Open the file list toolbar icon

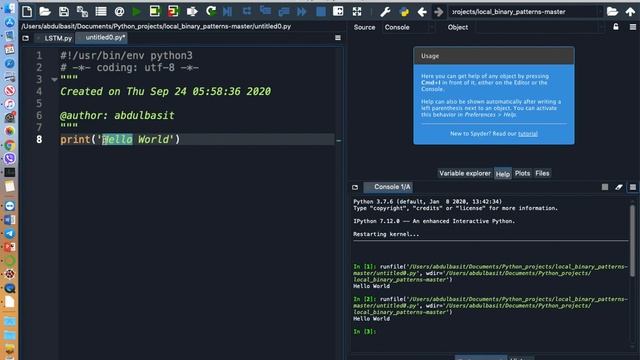[101, 11]
